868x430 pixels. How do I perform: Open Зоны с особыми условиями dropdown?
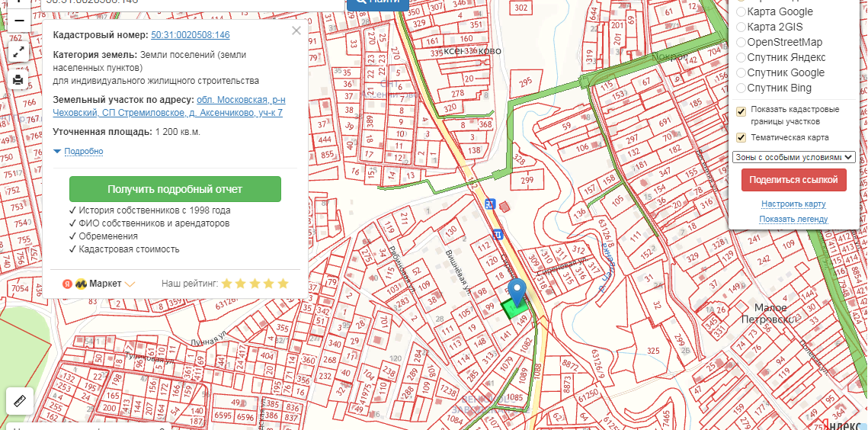[794, 157]
